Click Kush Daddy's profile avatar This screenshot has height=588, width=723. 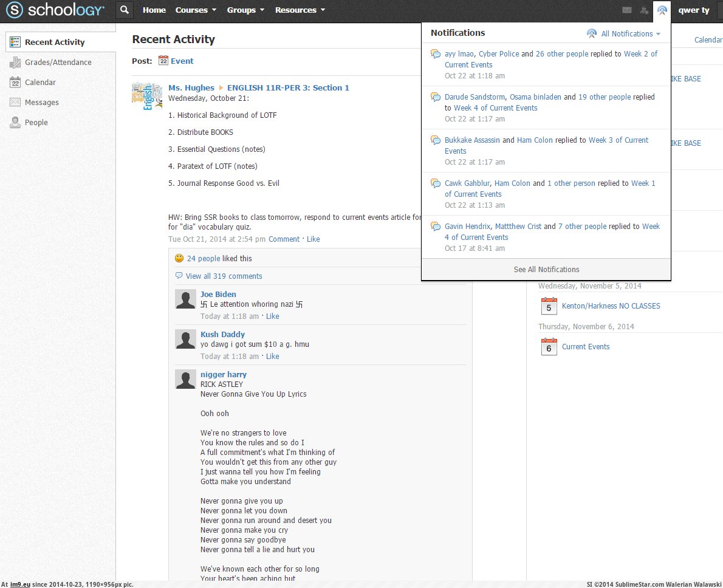(x=185, y=339)
